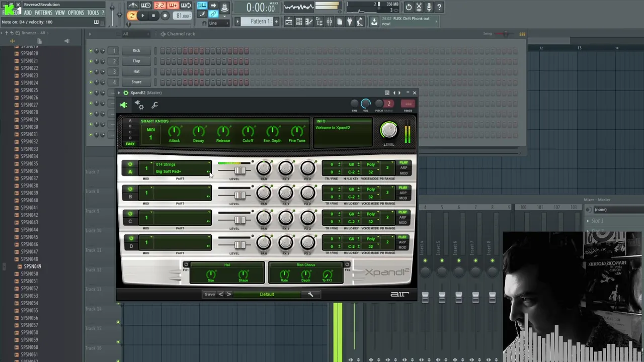
Task: Toggle the link icon beside the Line snap selector
Action: (213, 15)
